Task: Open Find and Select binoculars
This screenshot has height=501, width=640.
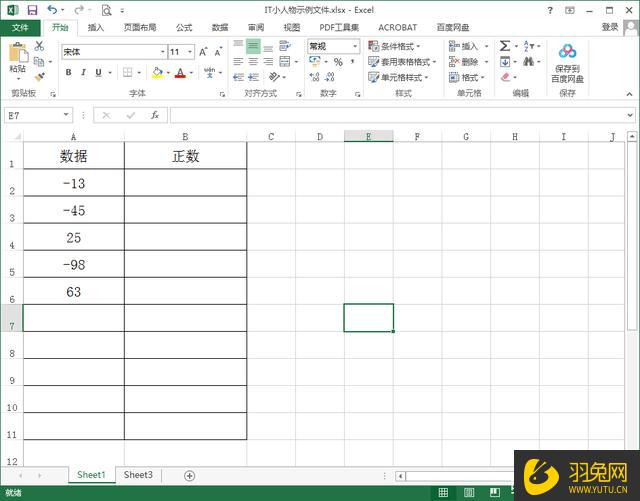Action: coord(529,62)
